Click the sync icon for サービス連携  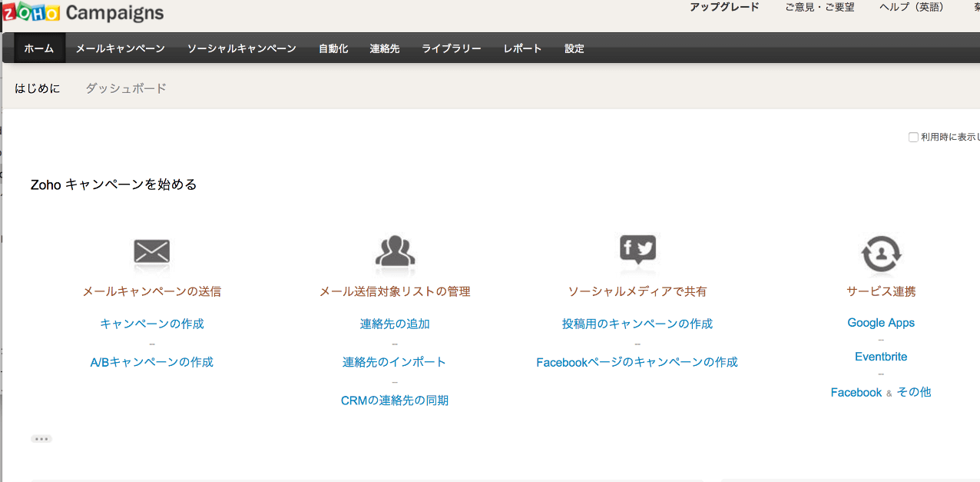coord(881,254)
